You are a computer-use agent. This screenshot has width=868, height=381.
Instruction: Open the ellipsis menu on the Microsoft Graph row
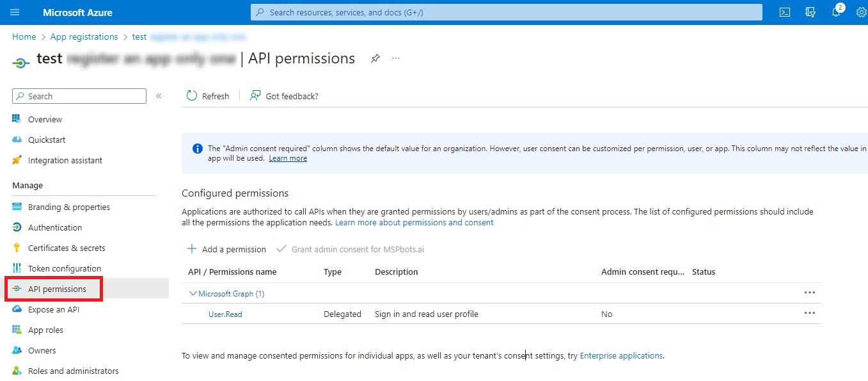click(810, 292)
